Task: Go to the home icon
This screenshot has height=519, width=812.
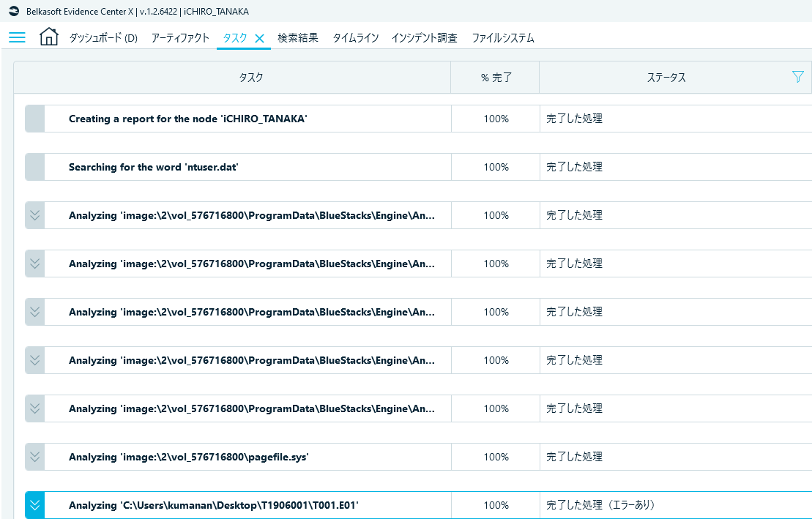Action: tap(48, 37)
